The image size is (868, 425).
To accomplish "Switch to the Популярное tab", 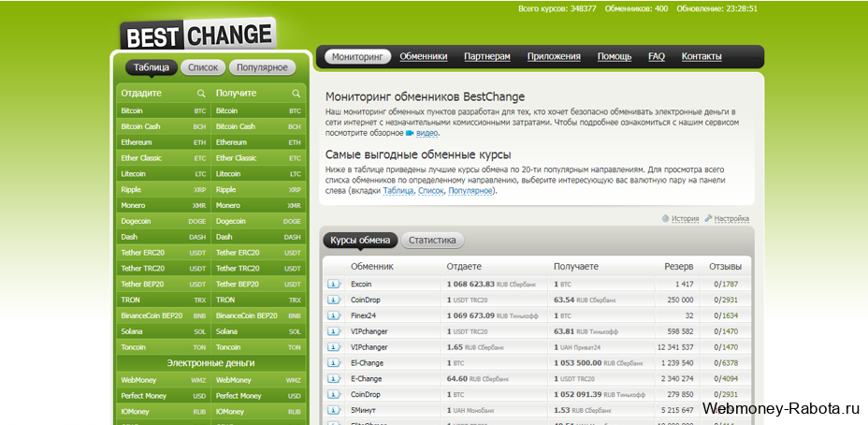I will 263,67.
